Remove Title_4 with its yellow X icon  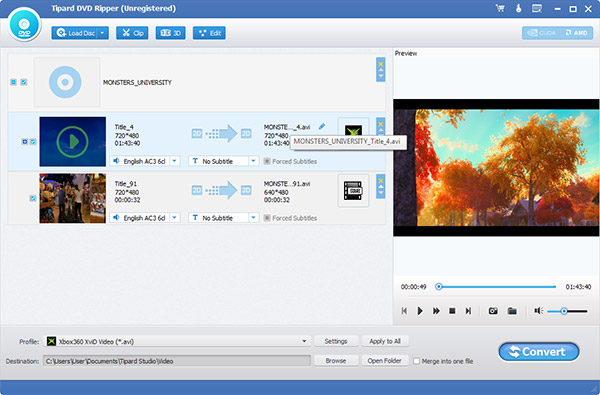point(380,124)
